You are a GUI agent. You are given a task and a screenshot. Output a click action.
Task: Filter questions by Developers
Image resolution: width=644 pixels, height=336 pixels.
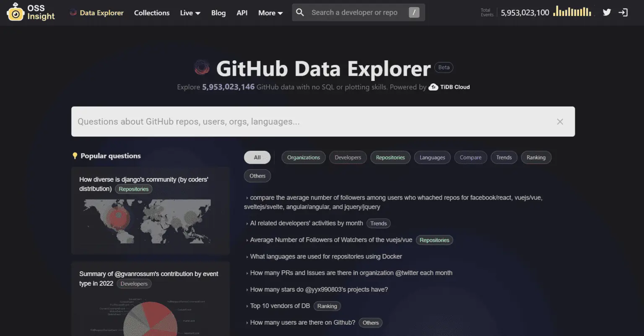point(348,158)
